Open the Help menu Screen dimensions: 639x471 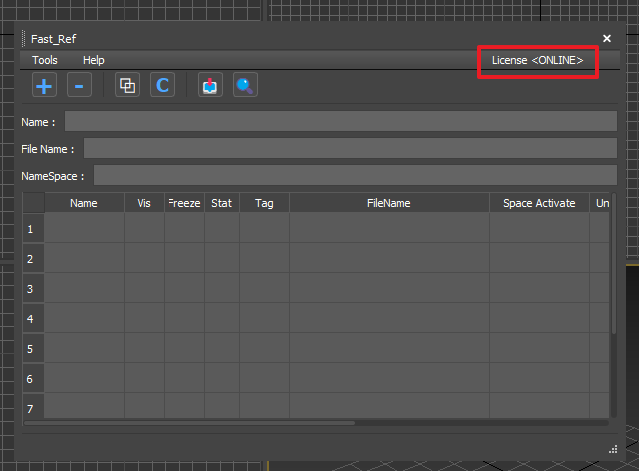pyautogui.click(x=93, y=61)
